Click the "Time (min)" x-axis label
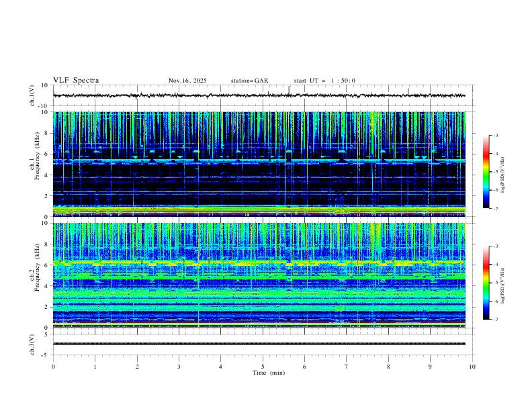Image resolution: width=532 pixels, height=411 pixels. 269,373
